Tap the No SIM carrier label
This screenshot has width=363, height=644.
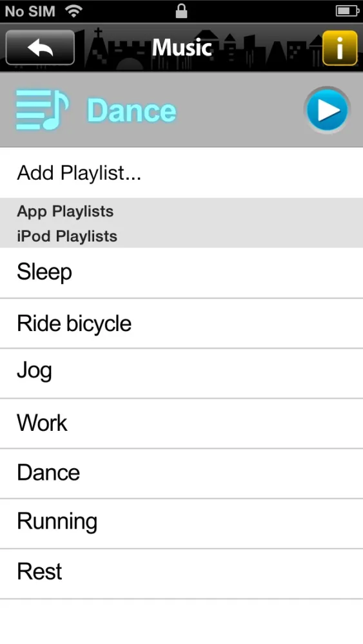tap(30, 11)
